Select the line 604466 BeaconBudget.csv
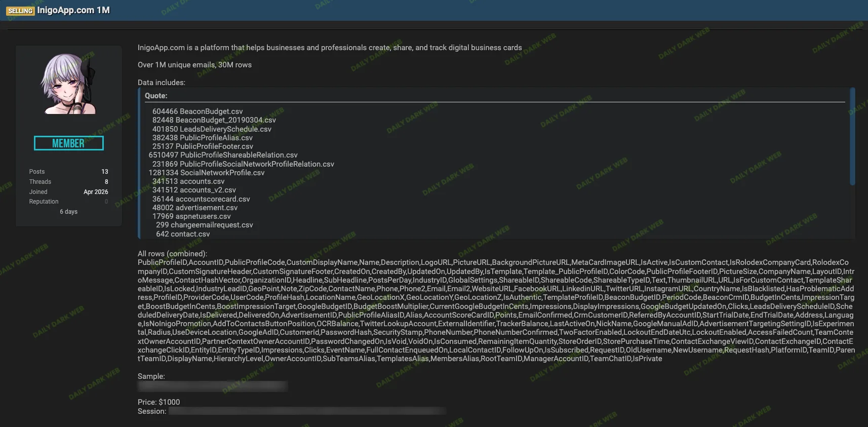This screenshot has width=868, height=427. point(198,111)
